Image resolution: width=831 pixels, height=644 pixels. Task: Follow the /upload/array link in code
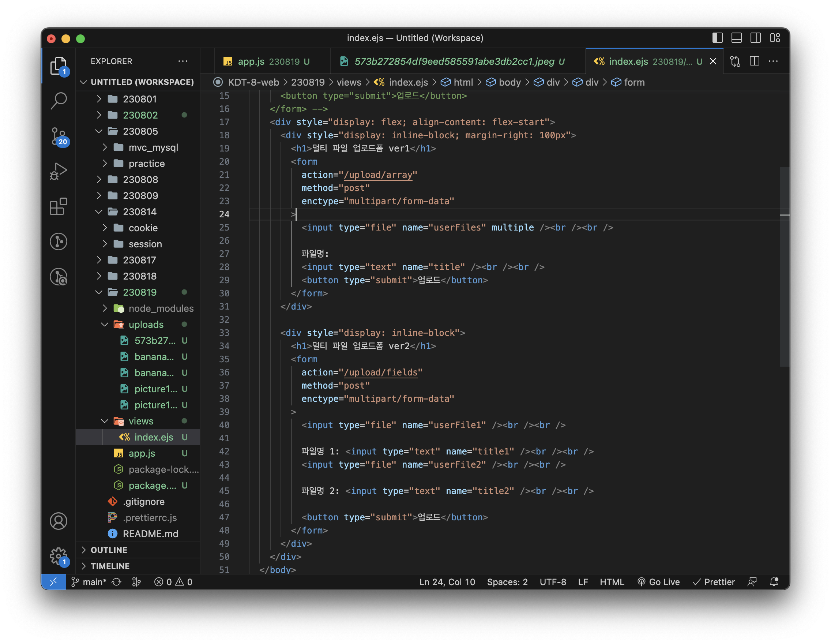coord(378,175)
